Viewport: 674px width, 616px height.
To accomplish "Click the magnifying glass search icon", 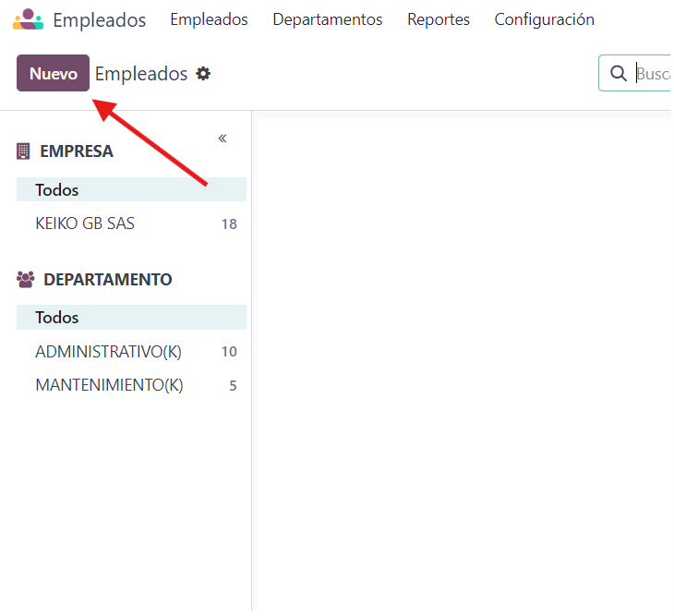I will pyautogui.click(x=619, y=74).
